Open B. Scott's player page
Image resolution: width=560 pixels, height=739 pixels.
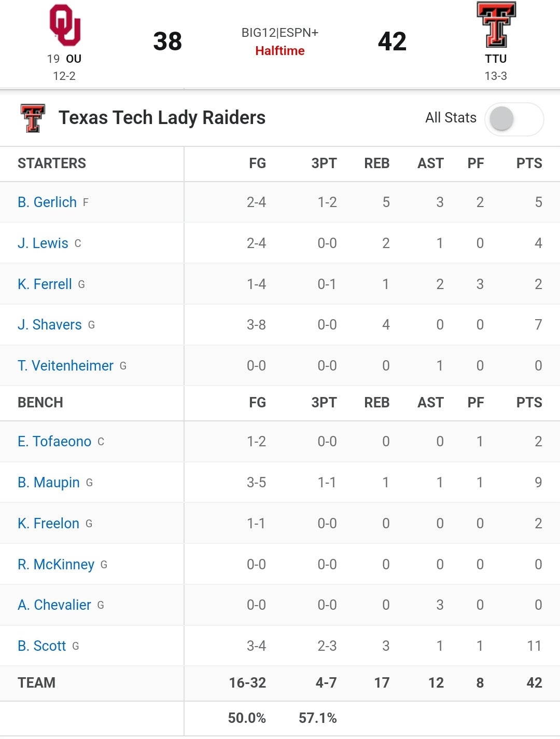[x=41, y=646]
